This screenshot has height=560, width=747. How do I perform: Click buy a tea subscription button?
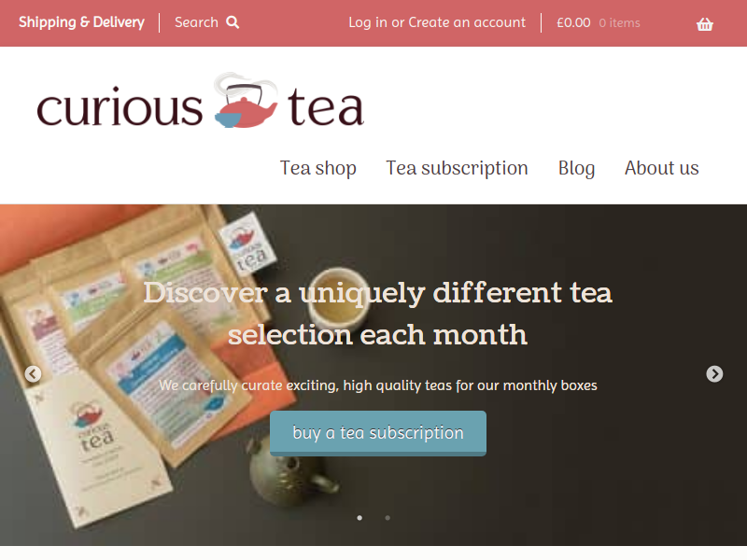pos(378,433)
